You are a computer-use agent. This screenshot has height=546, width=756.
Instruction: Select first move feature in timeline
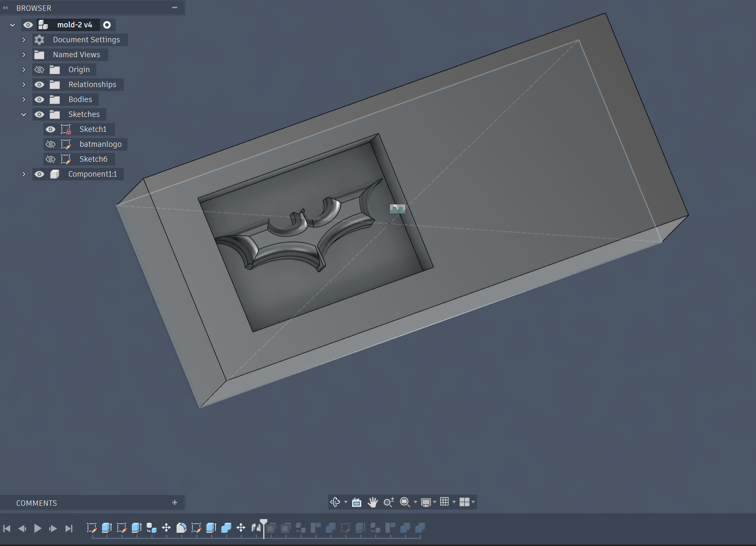click(166, 528)
